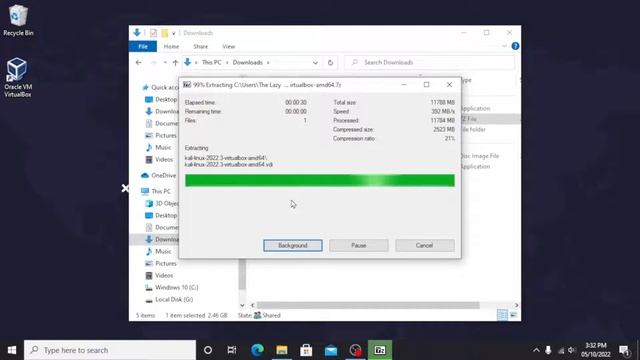Viewport: 640px width, 360px height.
Task: Select the Local Disk (G:) drive
Action: [x=169, y=300]
